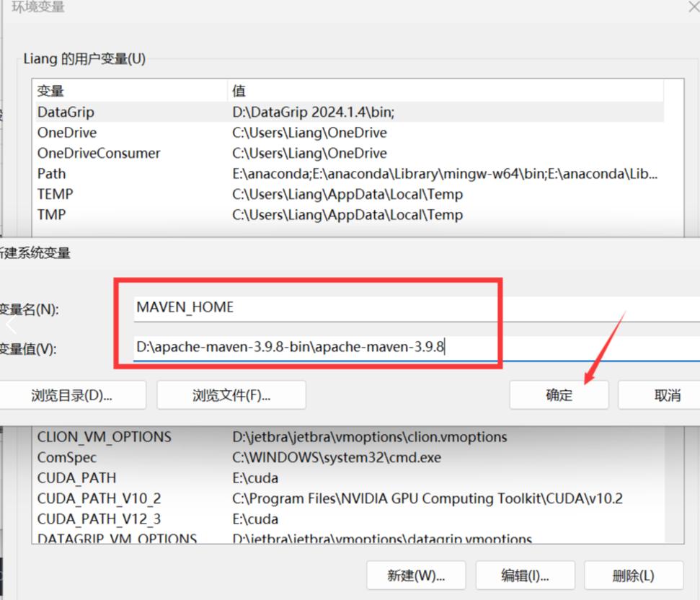
Task: Click the value C:\WINDOWS\system32\cmd.exe
Action: (337, 457)
